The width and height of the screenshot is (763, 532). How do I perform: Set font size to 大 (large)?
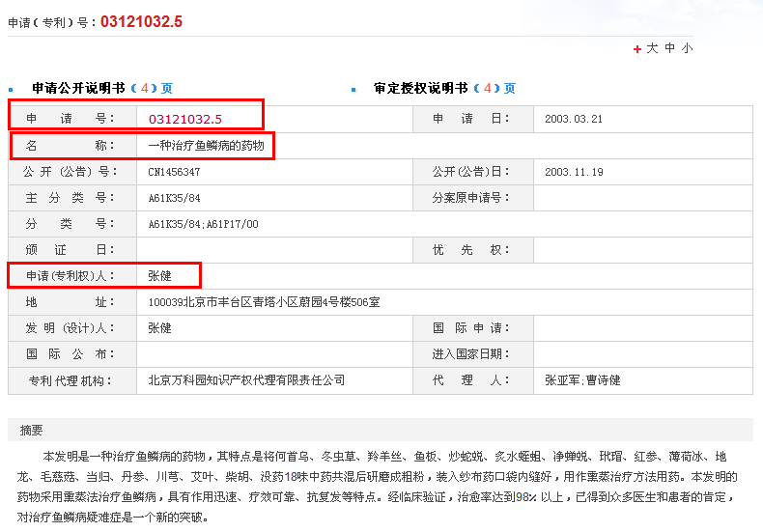tap(653, 48)
